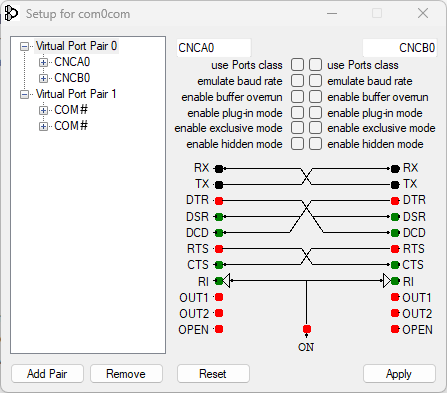Click the com0com app icon in title bar
This screenshot has height=393, width=447.
tap(11, 14)
